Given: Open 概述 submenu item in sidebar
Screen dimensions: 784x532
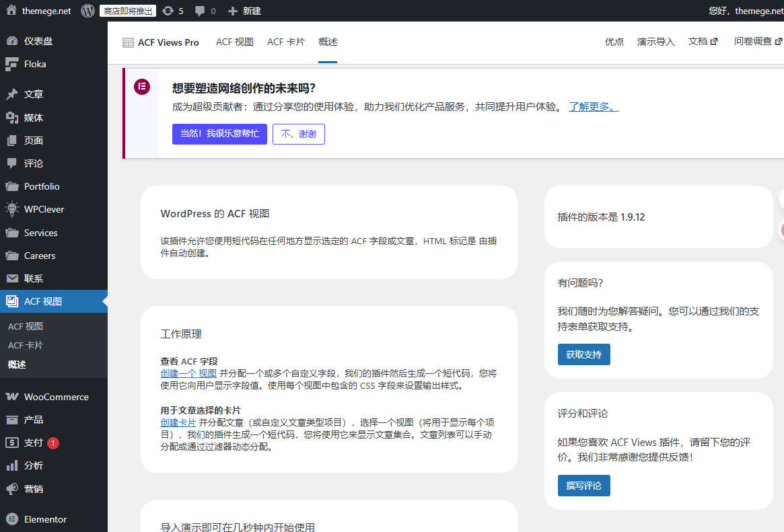Looking at the screenshot, I should [x=17, y=364].
